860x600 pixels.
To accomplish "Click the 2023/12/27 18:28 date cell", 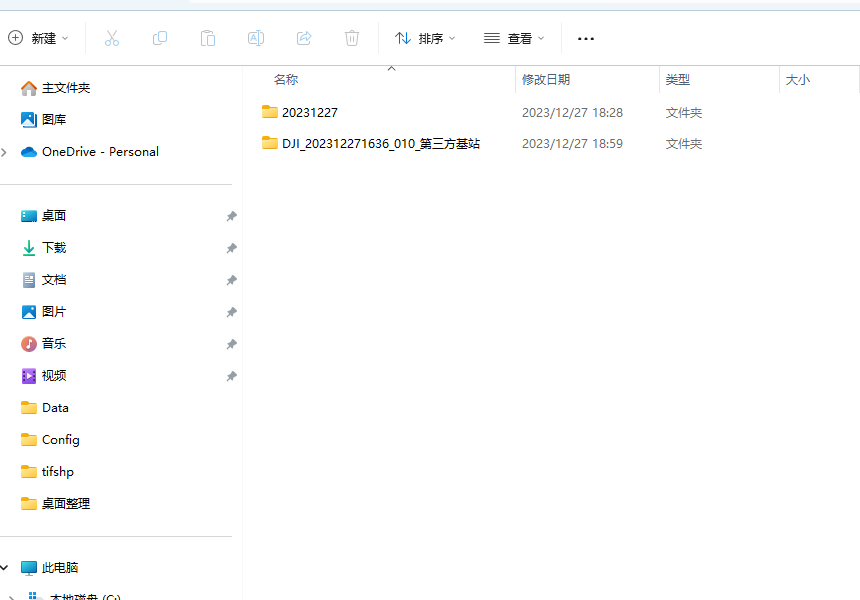I will pyautogui.click(x=573, y=113).
